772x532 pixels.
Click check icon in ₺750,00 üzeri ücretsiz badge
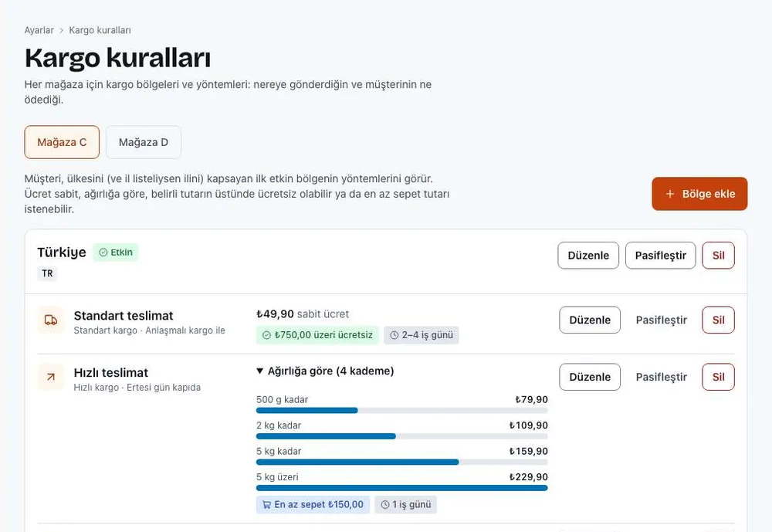coord(266,335)
